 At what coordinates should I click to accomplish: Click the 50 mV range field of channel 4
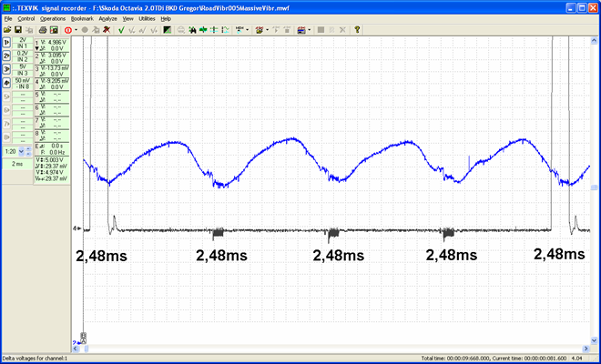[23, 80]
